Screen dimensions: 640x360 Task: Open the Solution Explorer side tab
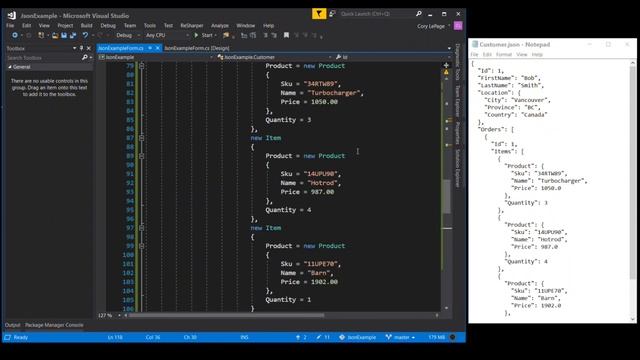[x=458, y=169]
